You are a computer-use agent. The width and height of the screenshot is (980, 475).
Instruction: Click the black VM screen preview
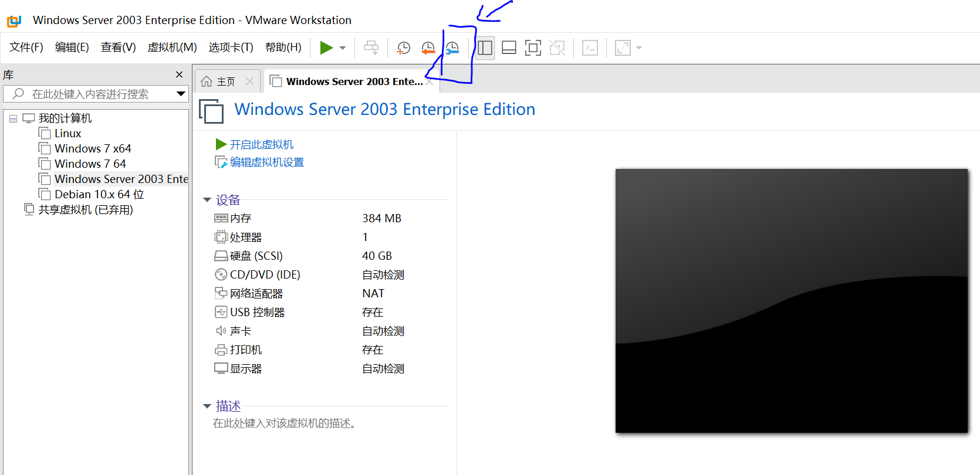[792, 301]
